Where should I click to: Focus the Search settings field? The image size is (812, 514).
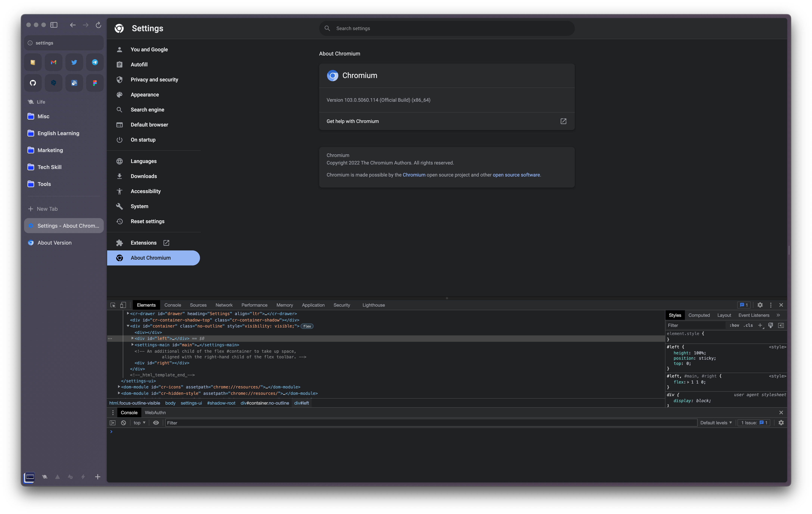point(447,28)
